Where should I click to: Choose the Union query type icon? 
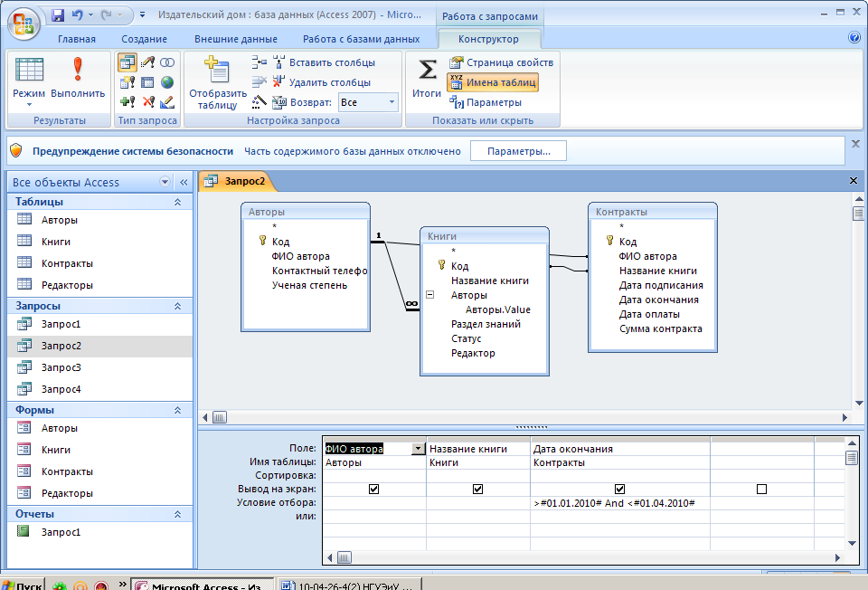tap(167, 62)
